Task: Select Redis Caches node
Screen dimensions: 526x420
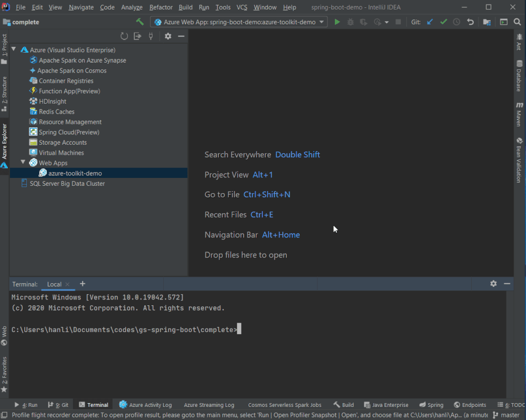Action: (x=57, y=112)
